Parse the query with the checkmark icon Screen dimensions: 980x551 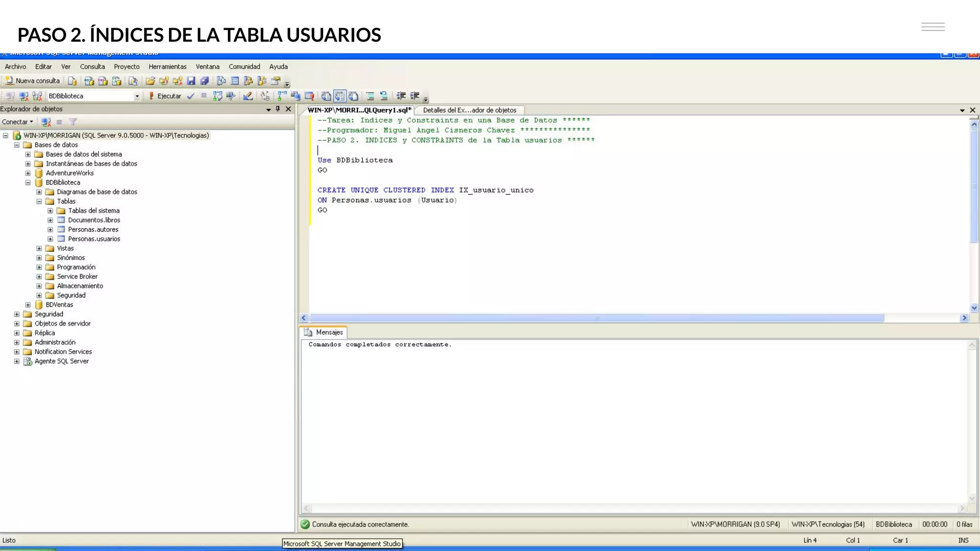click(190, 96)
